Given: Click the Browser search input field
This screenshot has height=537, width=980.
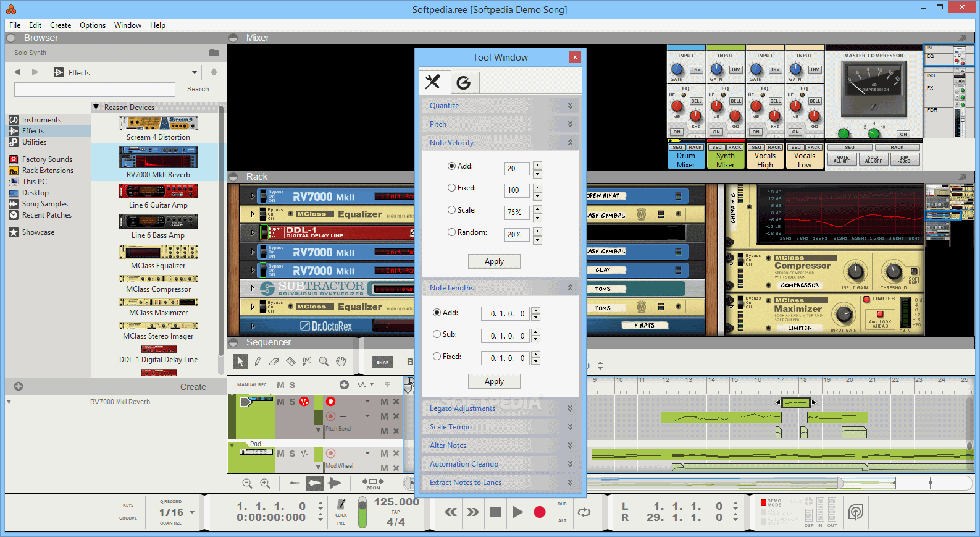Looking at the screenshot, I should pyautogui.click(x=94, y=89).
